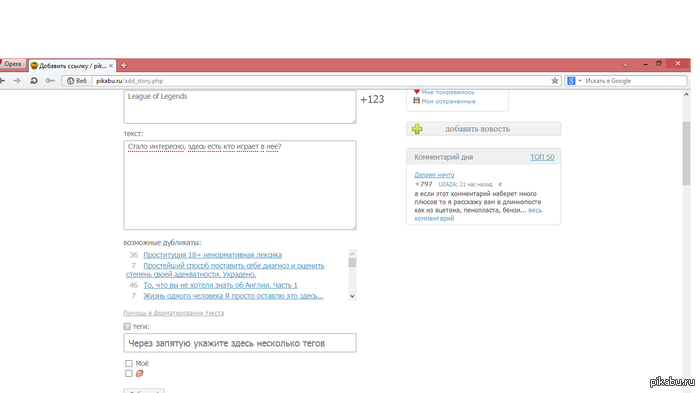Click the 'League of Legends' title field
Image resolution: width=700 pixels, height=393 pixels.
point(240,107)
